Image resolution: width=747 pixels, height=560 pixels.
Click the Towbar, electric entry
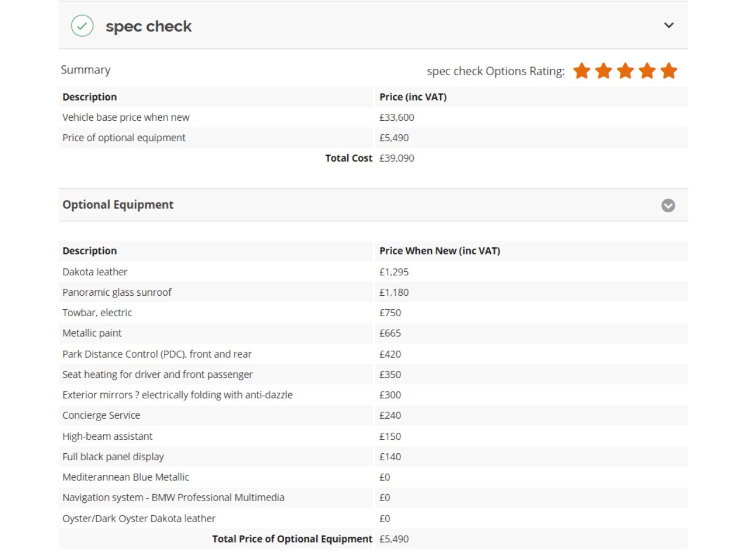point(97,313)
